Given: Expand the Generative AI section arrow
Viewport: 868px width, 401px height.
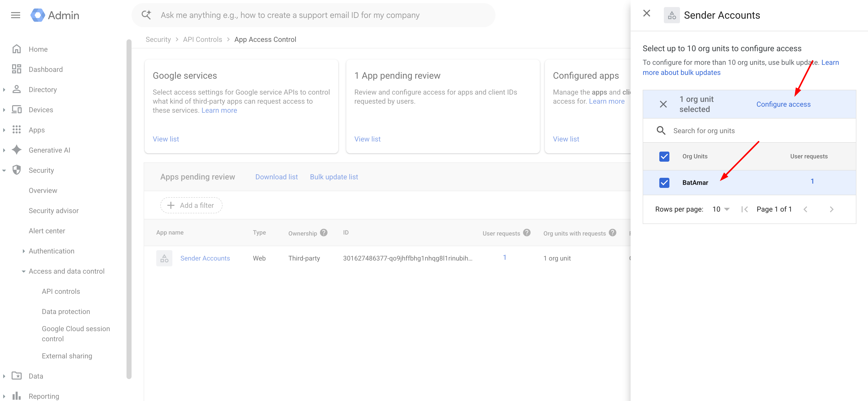Looking at the screenshot, I should point(4,150).
